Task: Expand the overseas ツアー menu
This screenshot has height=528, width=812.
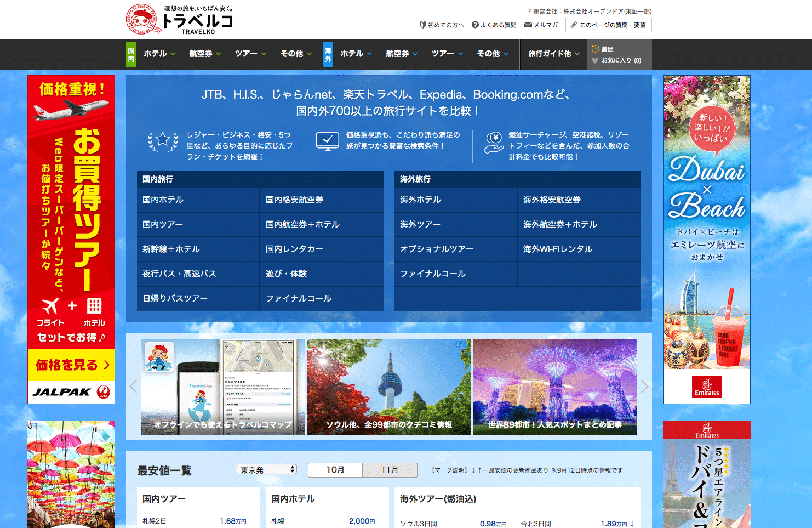Action: [447, 54]
